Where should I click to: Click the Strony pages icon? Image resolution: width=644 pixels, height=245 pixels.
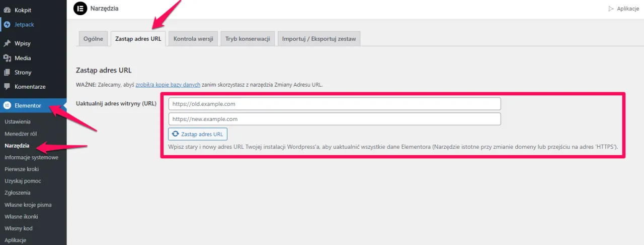tap(7, 72)
